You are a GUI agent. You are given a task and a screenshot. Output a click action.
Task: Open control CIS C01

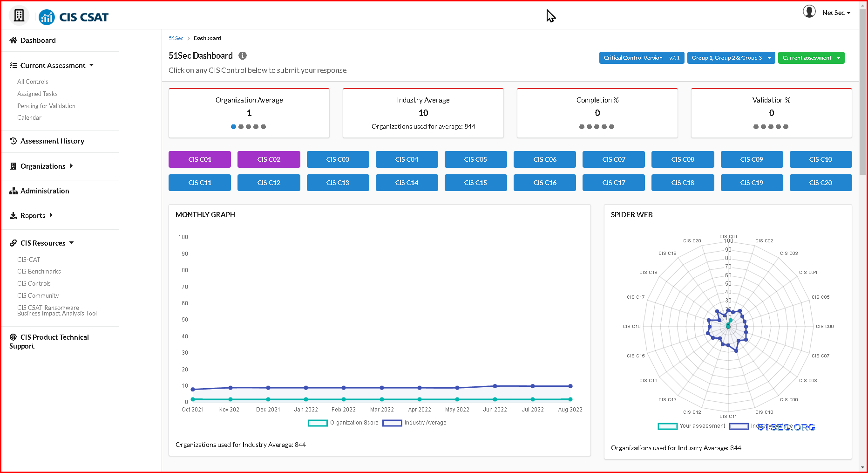200,159
